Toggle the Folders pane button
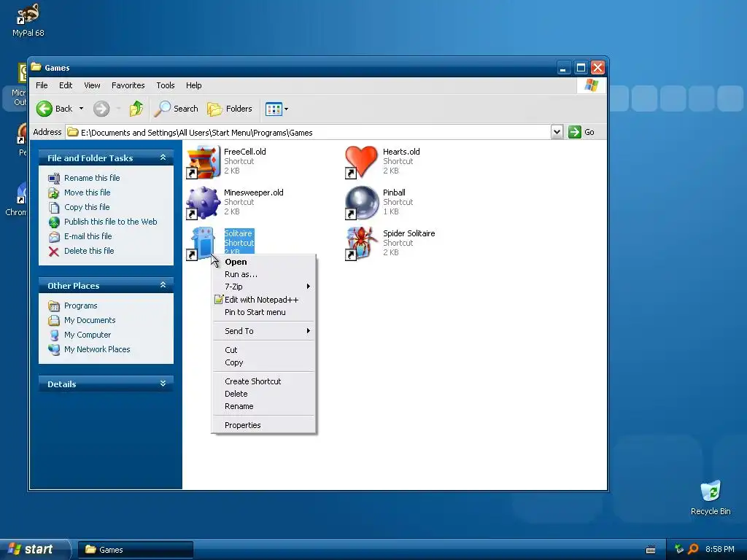 pyautogui.click(x=230, y=109)
